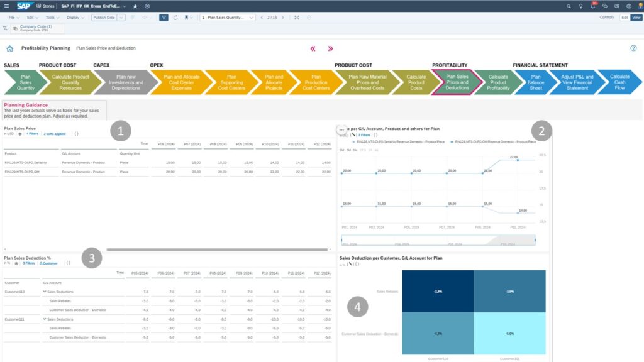Click the refresh icon in toolbar
The height and width of the screenshot is (362, 644).
click(x=175, y=18)
